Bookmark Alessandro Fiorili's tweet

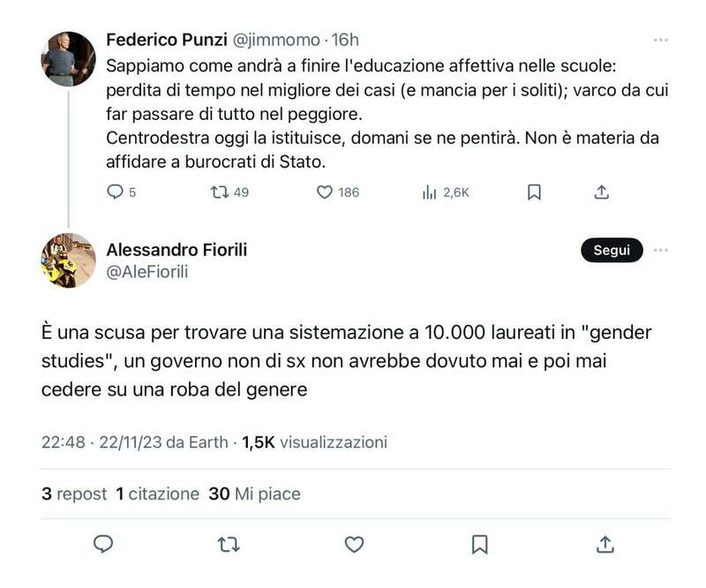click(x=479, y=544)
